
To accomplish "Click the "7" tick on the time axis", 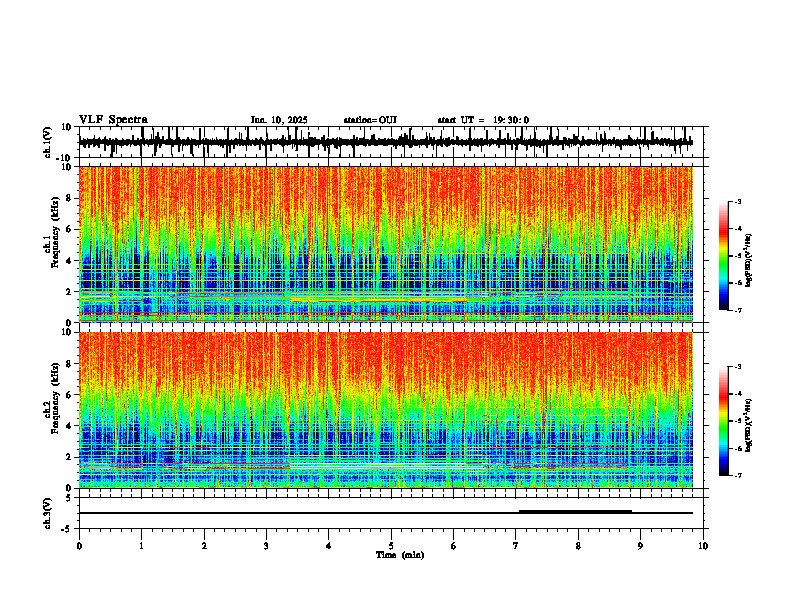I will pos(516,546).
